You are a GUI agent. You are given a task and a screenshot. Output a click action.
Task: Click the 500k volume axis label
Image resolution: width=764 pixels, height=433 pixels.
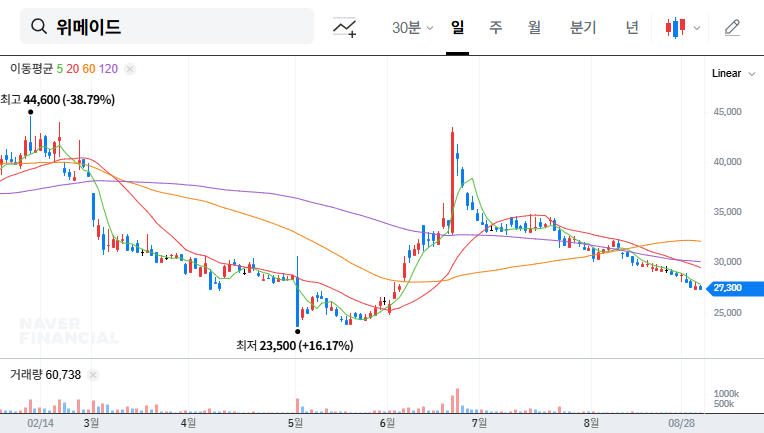pyautogui.click(x=724, y=404)
